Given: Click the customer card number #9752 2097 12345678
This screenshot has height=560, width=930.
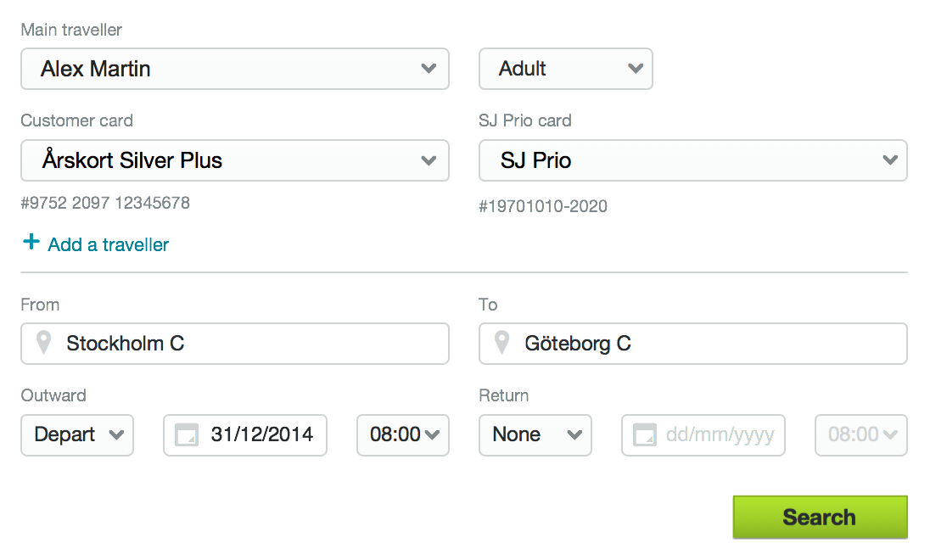Looking at the screenshot, I should pyautogui.click(x=105, y=203).
